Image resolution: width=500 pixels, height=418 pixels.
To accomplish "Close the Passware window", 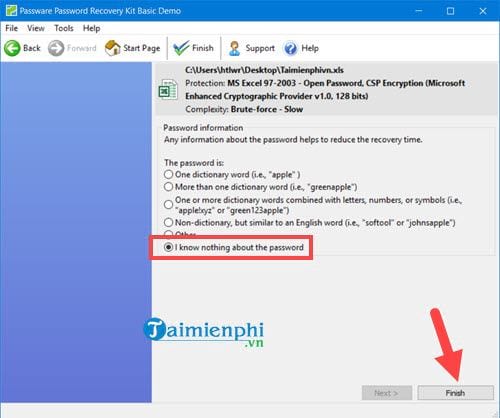I will pyautogui.click(x=483, y=11).
